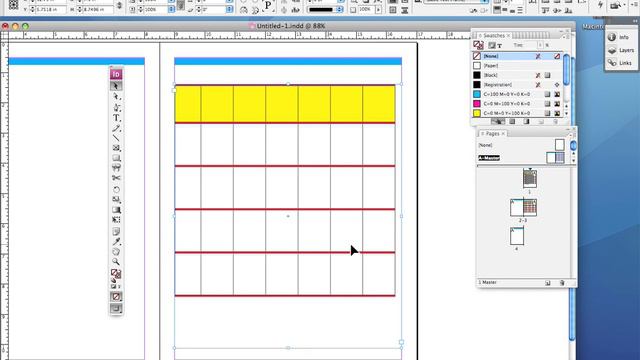
Task: Select the Scale tool in the toolbox
Action: (116, 200)
